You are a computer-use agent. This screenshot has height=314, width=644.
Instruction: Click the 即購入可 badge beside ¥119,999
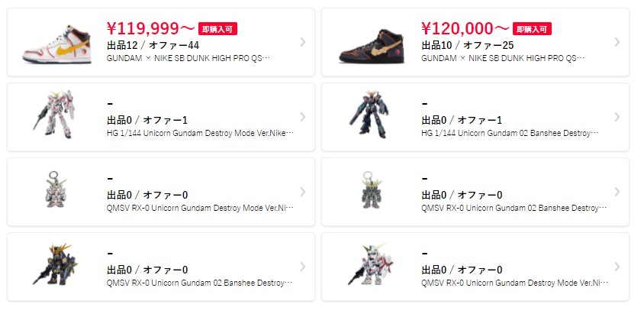(218, 29)
